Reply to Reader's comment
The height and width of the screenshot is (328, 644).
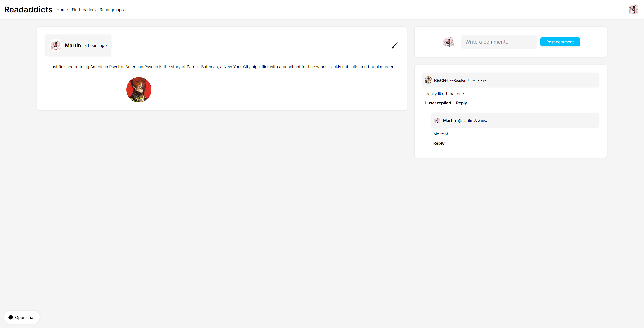461,103
